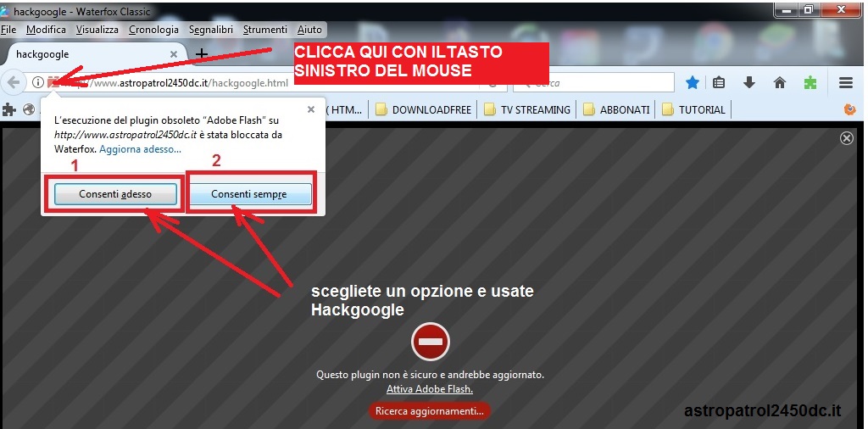Image resolution: width=868 pixels, height=429 pixels.
Task: Click the back navigation arrow button
Action: click(x=14, y=83)
